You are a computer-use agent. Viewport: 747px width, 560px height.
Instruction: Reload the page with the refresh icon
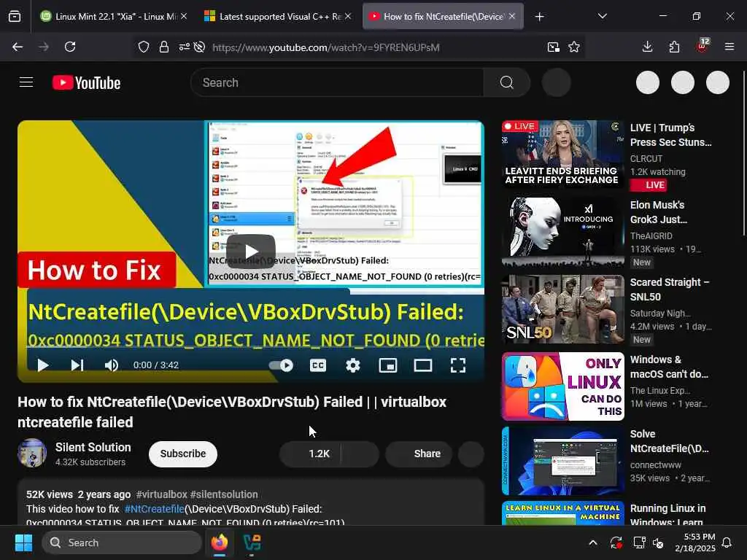click(70, 47)
